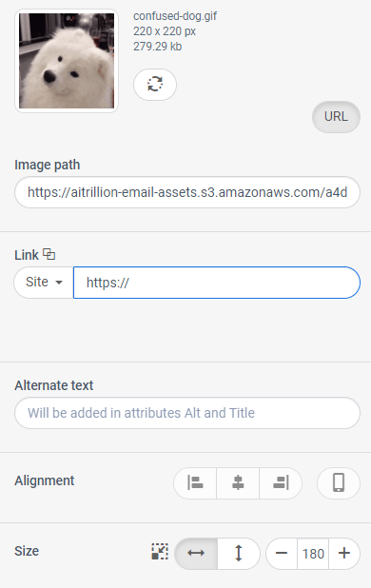This screenshot has height=588, width=371.
Task: Select width resize mode arrow
Action: pyautogui.click(x=196, y=553)
